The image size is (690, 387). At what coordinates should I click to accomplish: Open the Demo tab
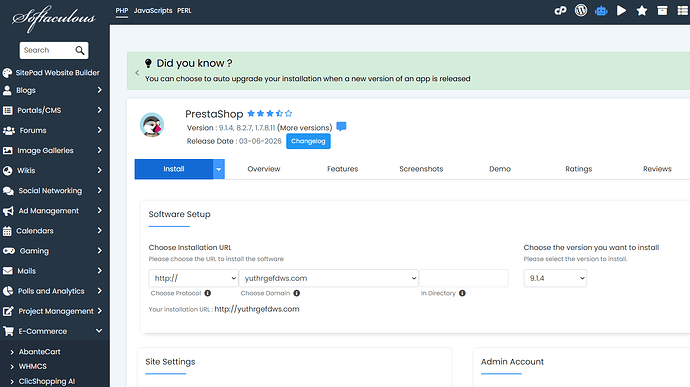tap(500, 169)
